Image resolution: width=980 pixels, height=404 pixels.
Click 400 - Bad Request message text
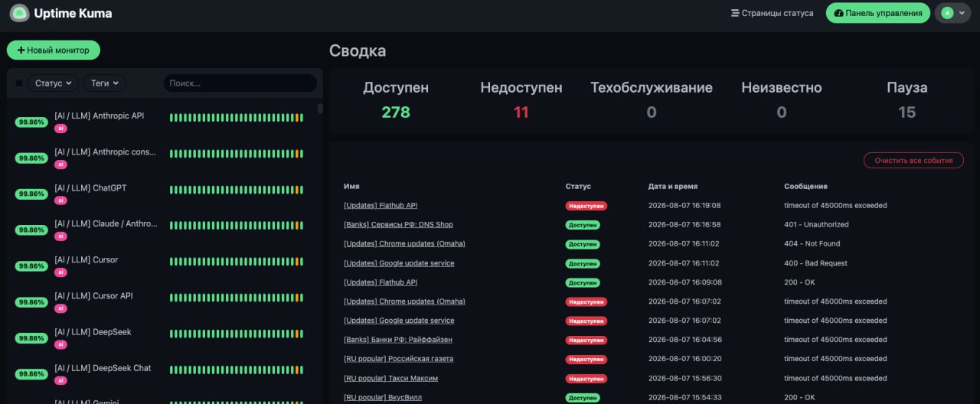click(815, 263)
